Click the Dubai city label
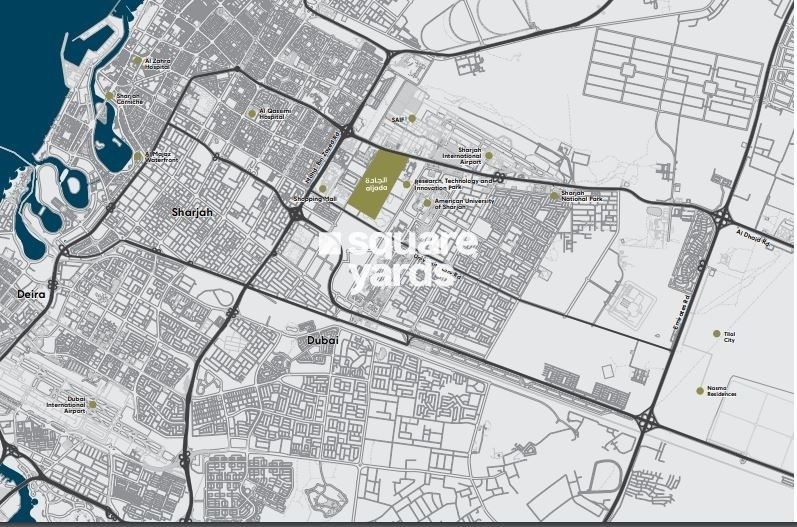Screen dimensions: 797x527 pyautogui.click(x=323, y=340)
